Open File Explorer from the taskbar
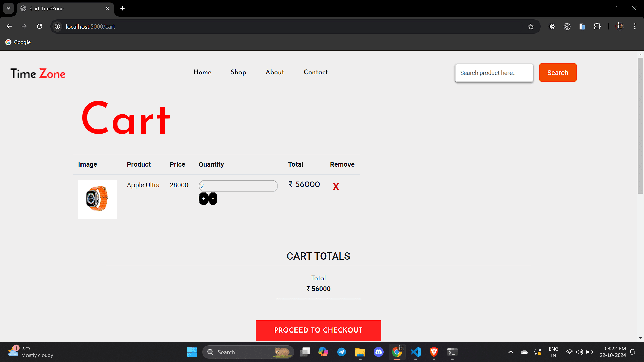 (x=360, y=352)
